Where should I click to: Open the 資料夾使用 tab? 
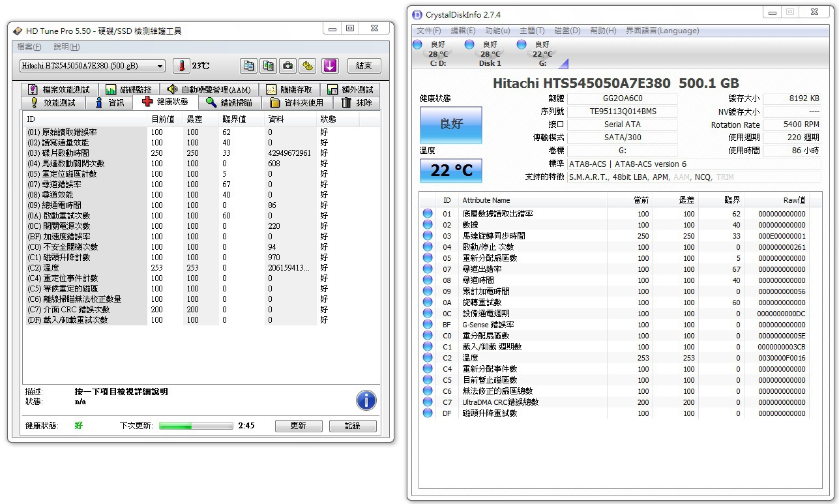click(x=297, y=102)
